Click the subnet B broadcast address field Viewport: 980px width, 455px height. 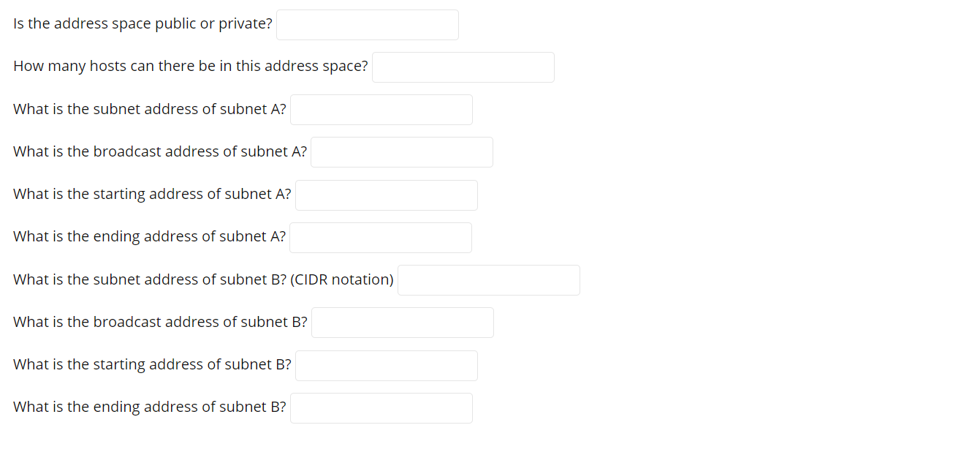click(402, 322)
